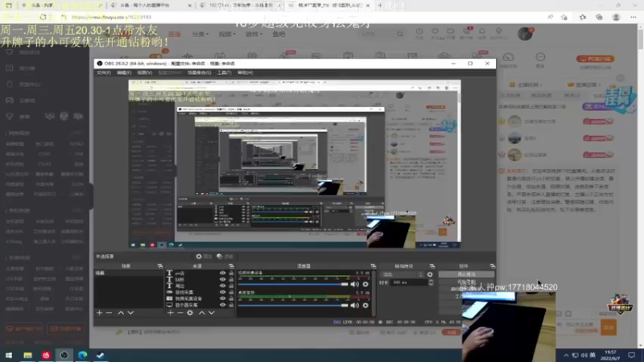Move the scene up in Scenes panel
Viewport: 644px width, 362px height.
(121, 313)
